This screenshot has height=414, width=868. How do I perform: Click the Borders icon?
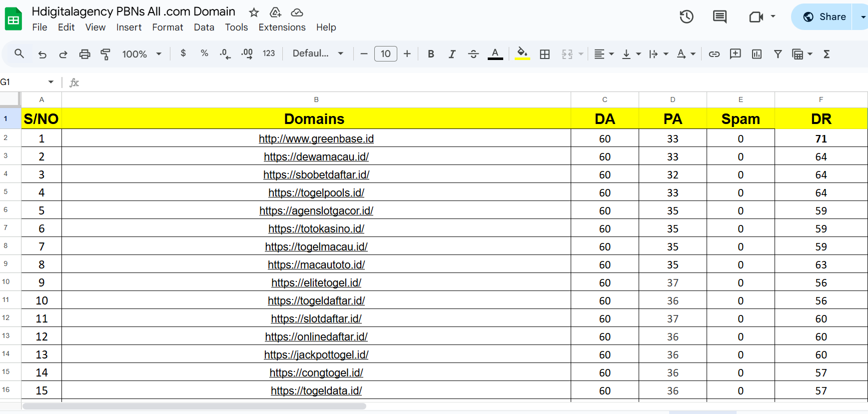tap(545, 54)
